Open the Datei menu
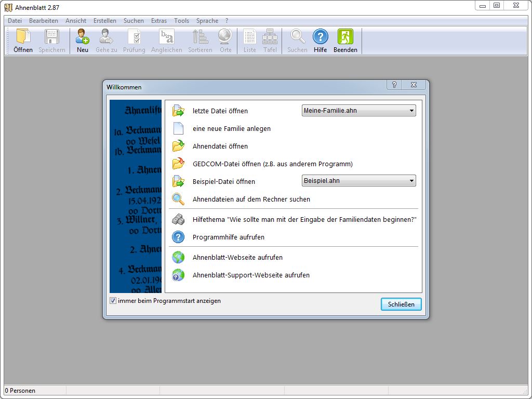The height and width of the screenshot is (399, 532). tap(15, 21)
